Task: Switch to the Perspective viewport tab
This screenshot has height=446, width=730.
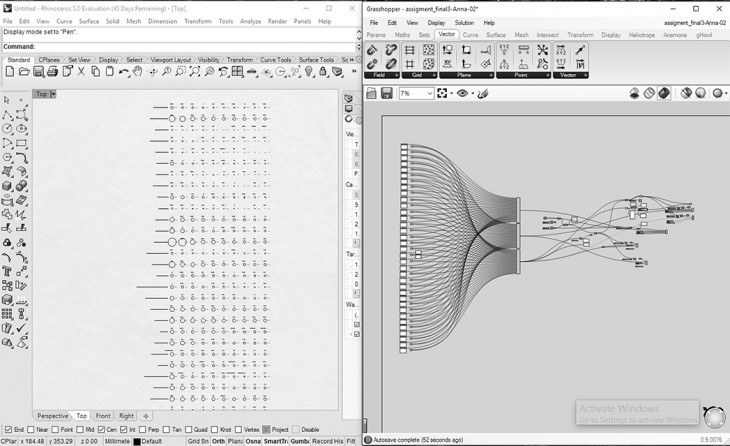Action: [53, 416]
